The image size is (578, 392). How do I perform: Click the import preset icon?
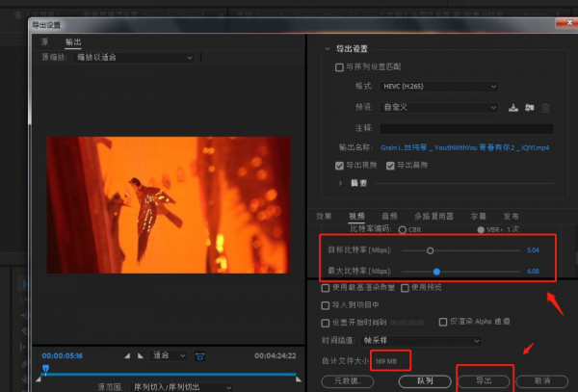coord(529,108)
